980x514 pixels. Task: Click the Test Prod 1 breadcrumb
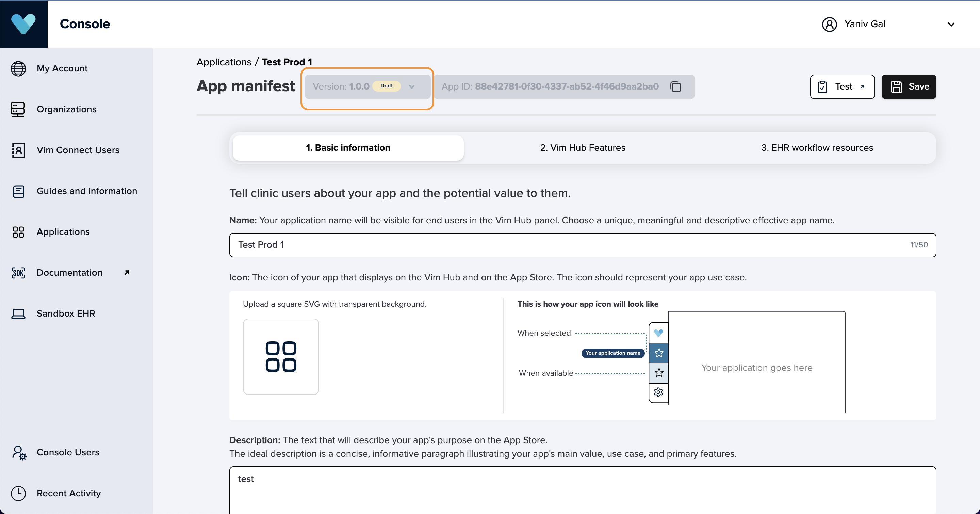coord(287,62)
